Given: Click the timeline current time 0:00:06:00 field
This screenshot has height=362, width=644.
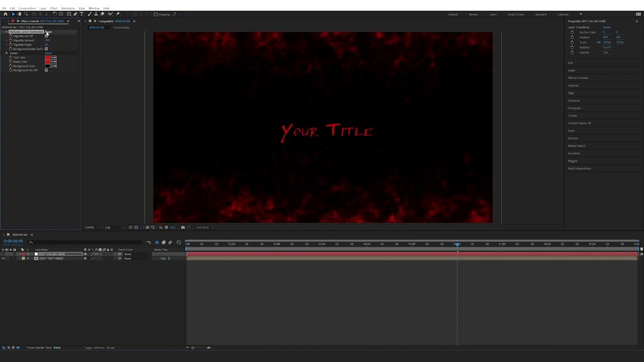Looking at the screenshot, I should [x=14, y=241].
